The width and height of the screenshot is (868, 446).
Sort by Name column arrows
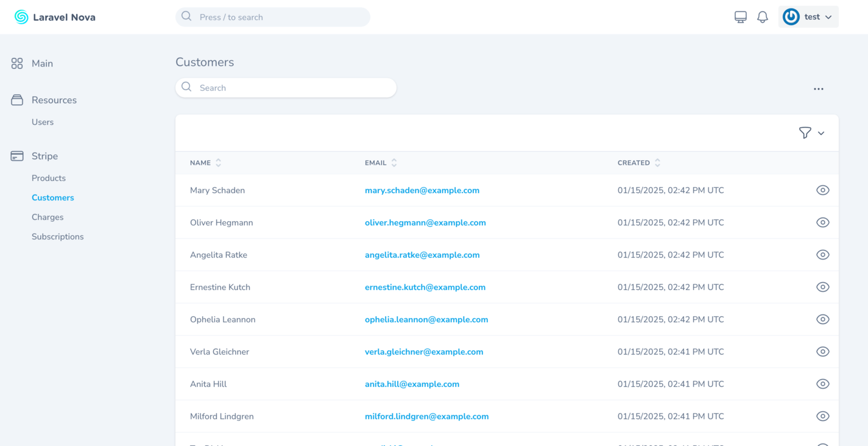(218, 163)
